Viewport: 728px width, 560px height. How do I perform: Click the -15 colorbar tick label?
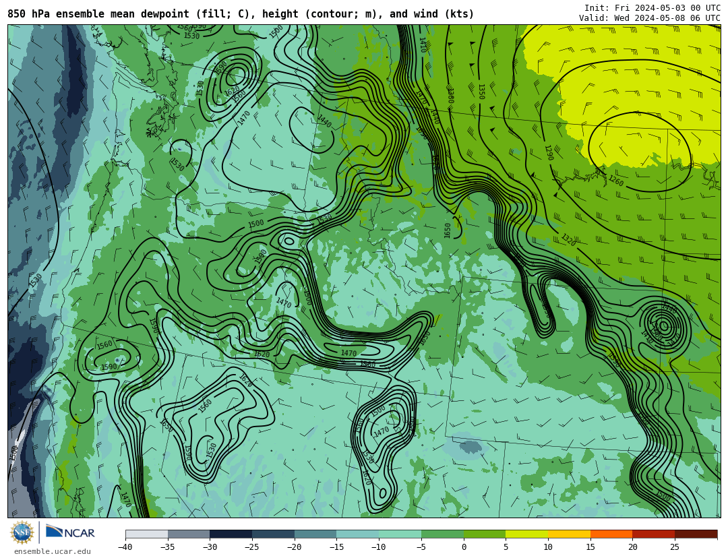(336, 547)
